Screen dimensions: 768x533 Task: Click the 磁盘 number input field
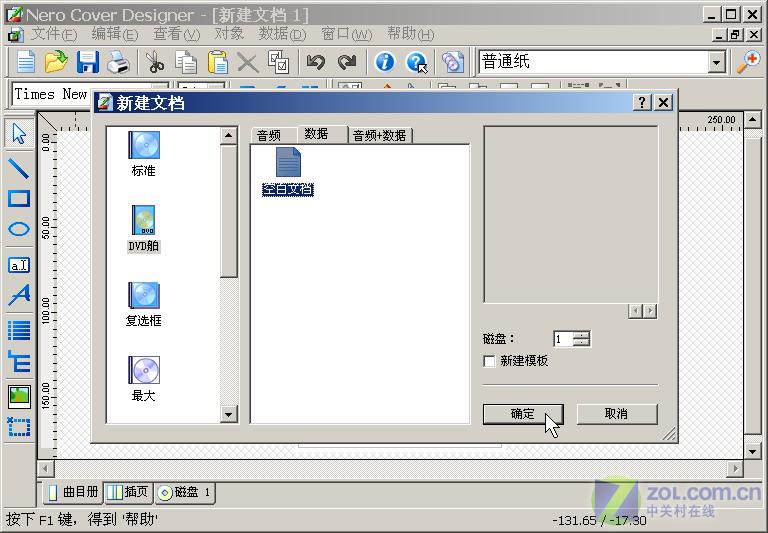pyautogui.click(x=563, y=339)
